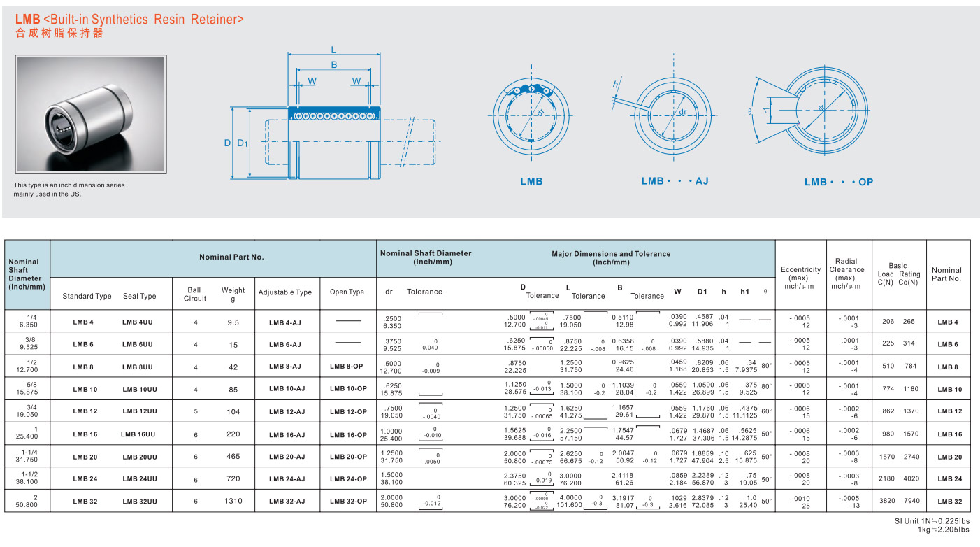The height and width of the screenshot is (547, 980).
Task: Click weight value 720 in the LMB 24 row
Action: pyautogui.click(x=233, y=480)
